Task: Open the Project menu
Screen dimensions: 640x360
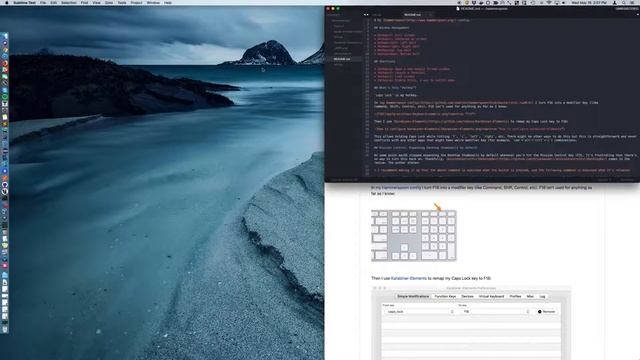Action: tap(136, 2)
